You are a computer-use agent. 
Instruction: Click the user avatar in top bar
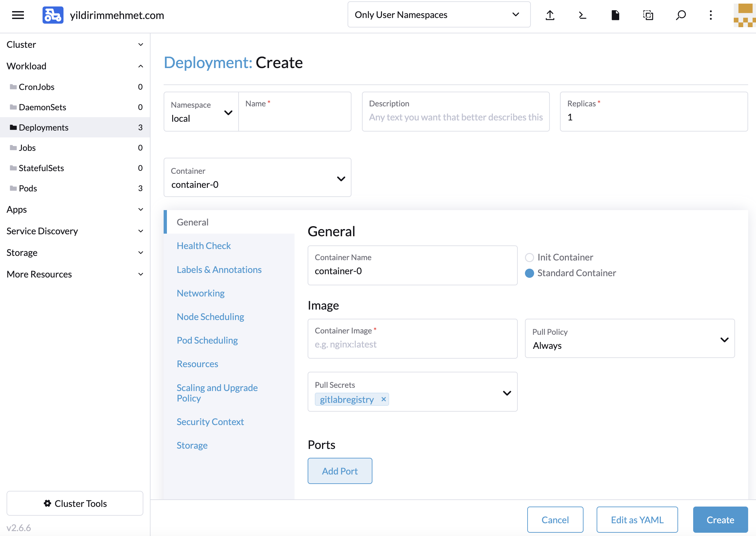tap(745, 15)
